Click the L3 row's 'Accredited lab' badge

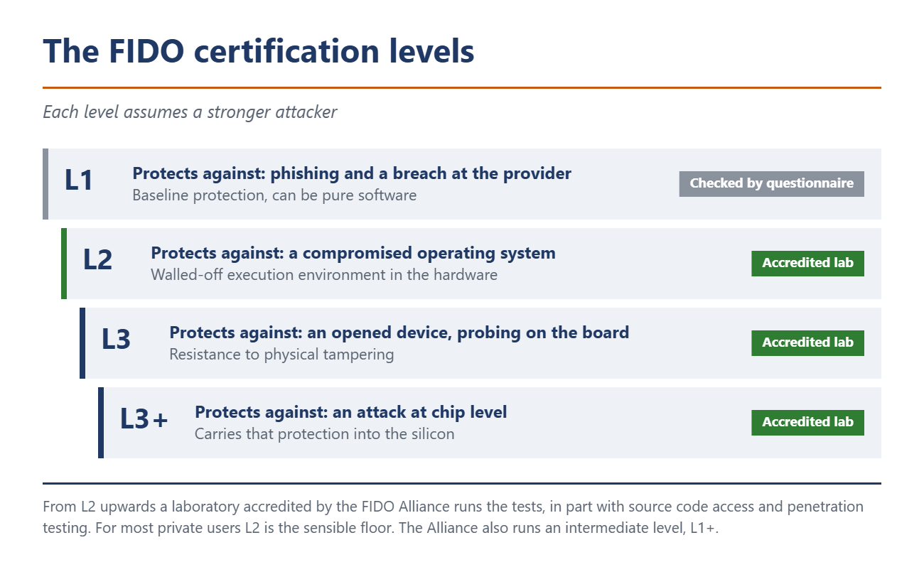[807, 342]
